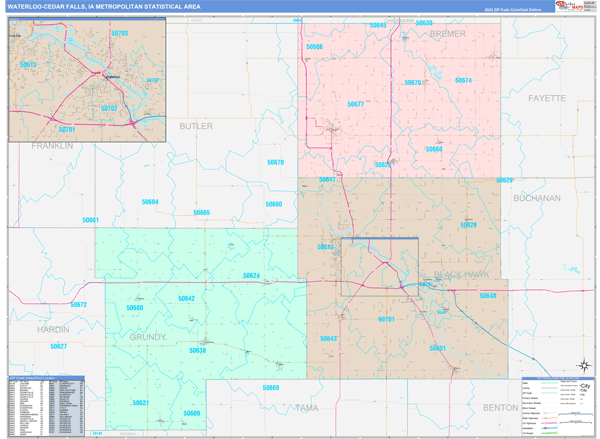
Task: Click ZIP label 50629
Action: click(x=504, y=180)
